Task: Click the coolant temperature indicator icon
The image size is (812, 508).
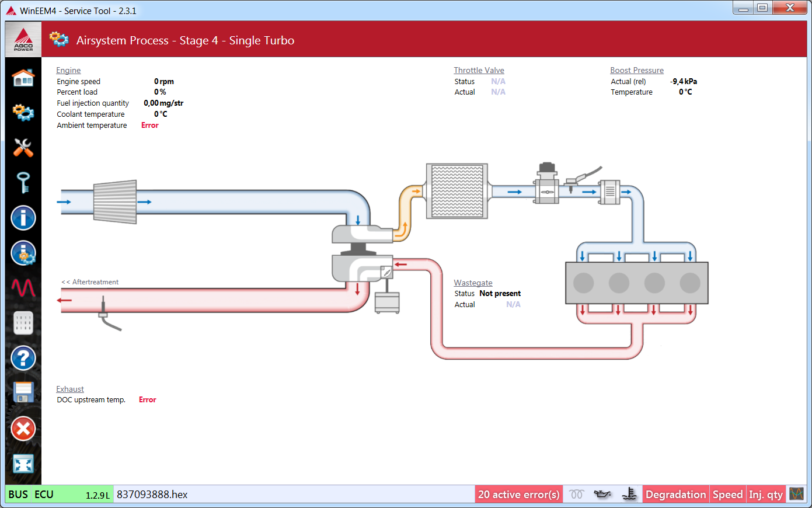Action: tap(629, 495)
